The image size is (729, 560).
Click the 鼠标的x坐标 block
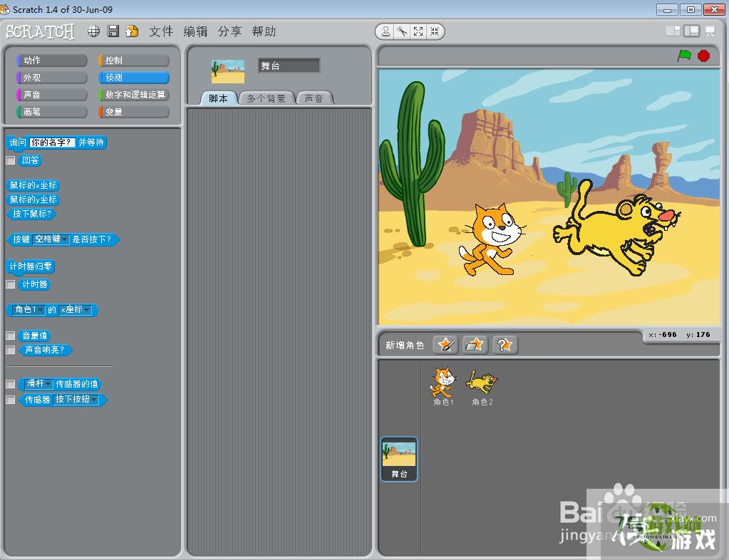tap(33, 185)
